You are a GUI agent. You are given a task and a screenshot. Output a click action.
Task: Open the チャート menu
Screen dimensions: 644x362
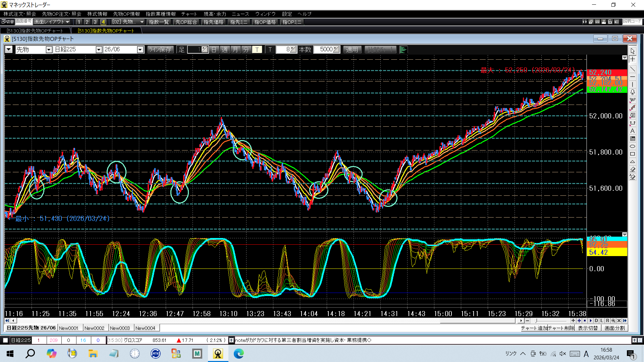tap(189, 14)
